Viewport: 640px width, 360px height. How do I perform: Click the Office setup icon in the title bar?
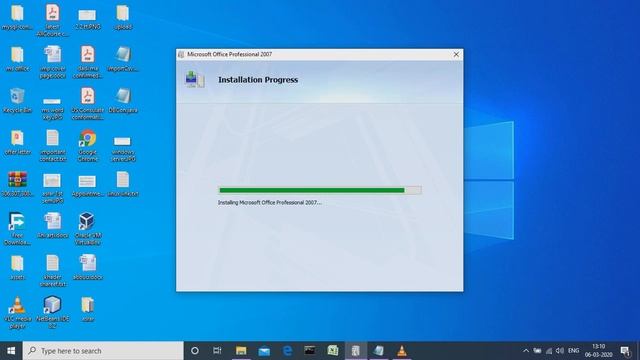181,54
